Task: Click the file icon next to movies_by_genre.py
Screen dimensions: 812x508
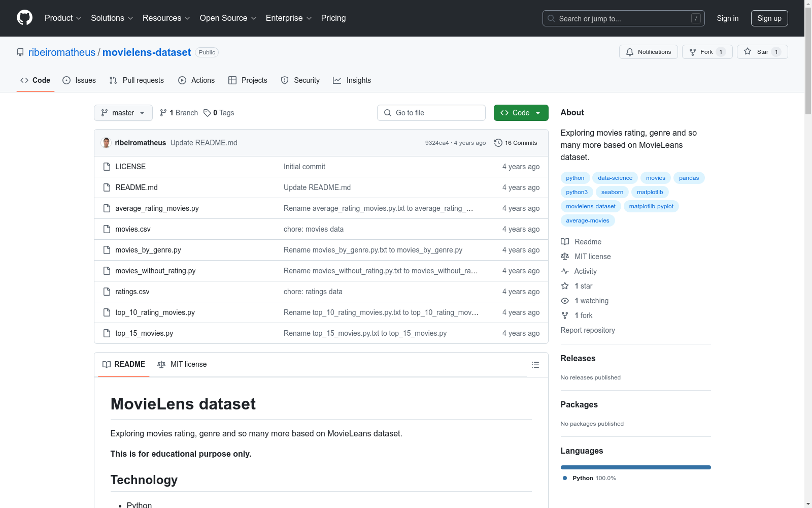Action: click(107, 250)
